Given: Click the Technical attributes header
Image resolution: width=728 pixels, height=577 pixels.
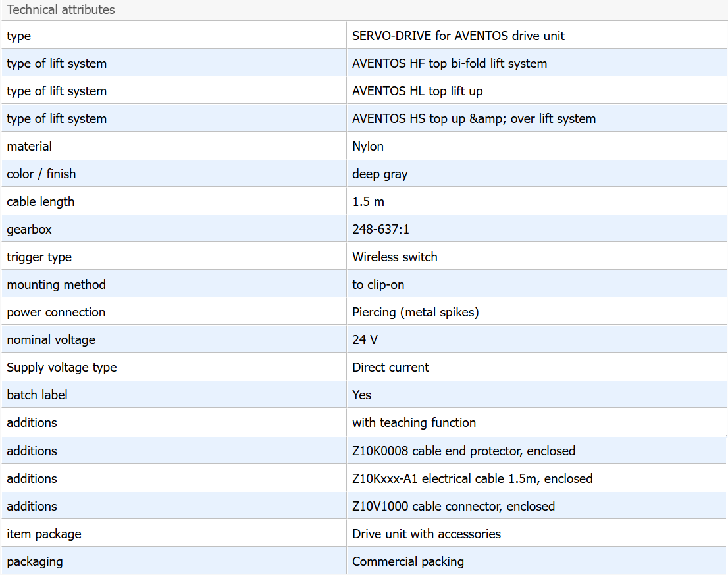Looking at the screenshot, I should [61, 10].
